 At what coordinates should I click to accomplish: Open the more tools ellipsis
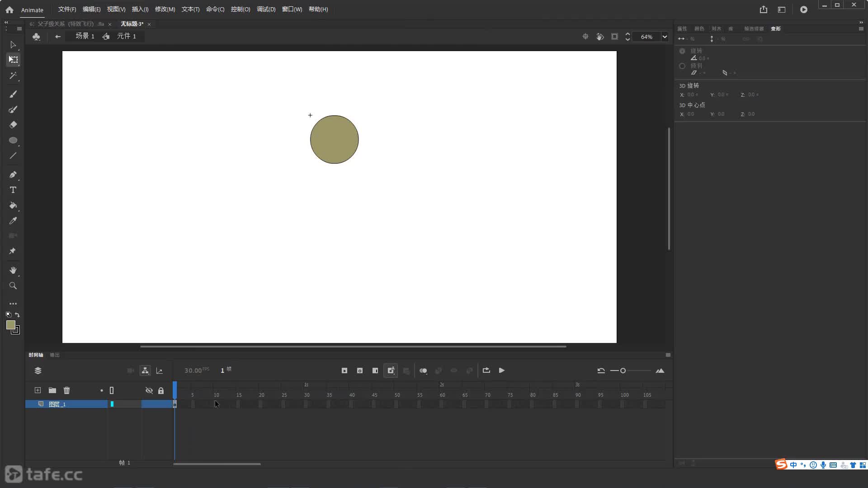[x=13, y=304]
